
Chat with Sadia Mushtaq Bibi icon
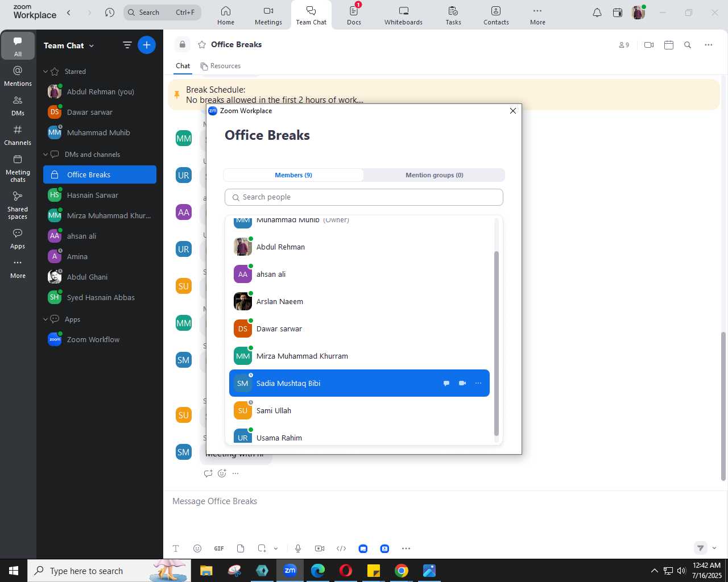pyautogui.click(x=446, y=383)
